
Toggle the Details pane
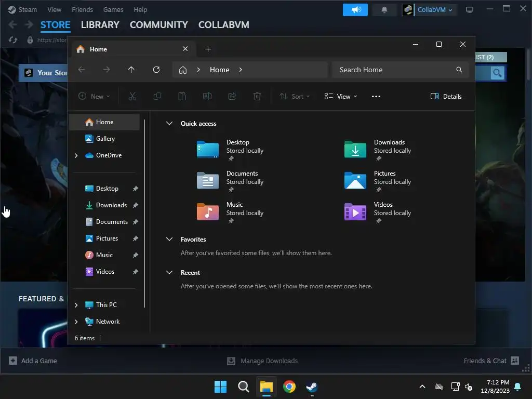[x=446, y=96]
